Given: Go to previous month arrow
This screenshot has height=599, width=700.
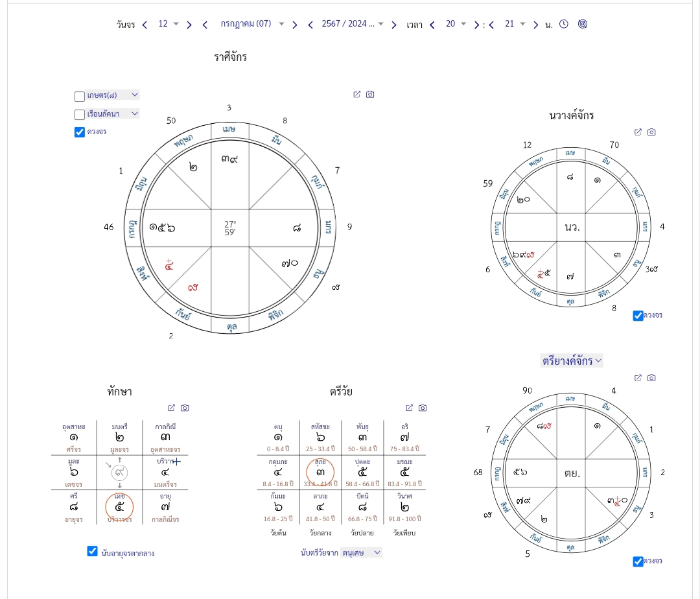Looking at the screenshot, I should 205,25.
